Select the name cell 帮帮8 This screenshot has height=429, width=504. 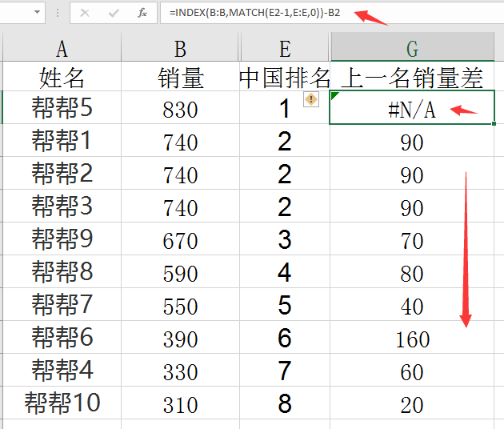click(x=62, y=271)
